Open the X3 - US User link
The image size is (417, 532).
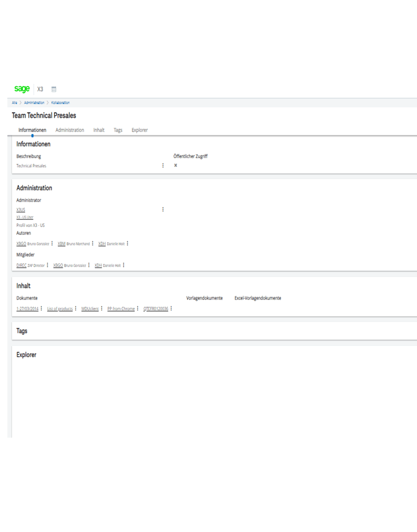coord(25,217)
